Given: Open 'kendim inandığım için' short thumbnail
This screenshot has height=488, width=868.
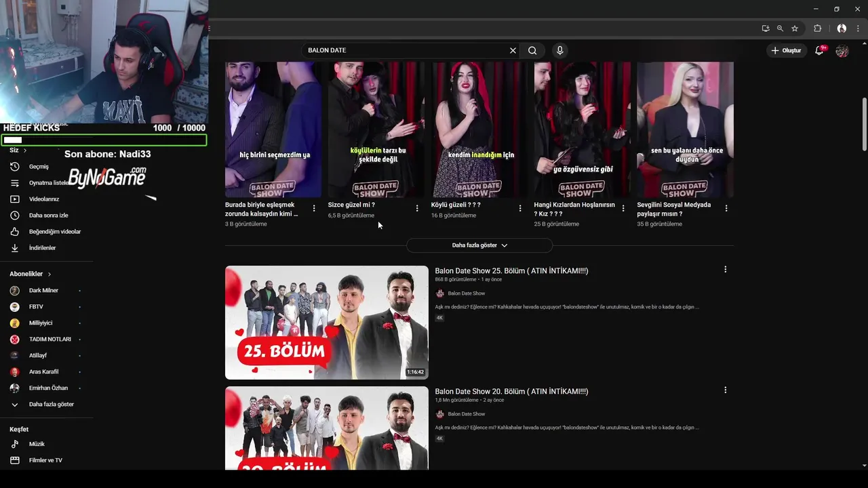Looking at the screenshot, I should click(479, 129).
